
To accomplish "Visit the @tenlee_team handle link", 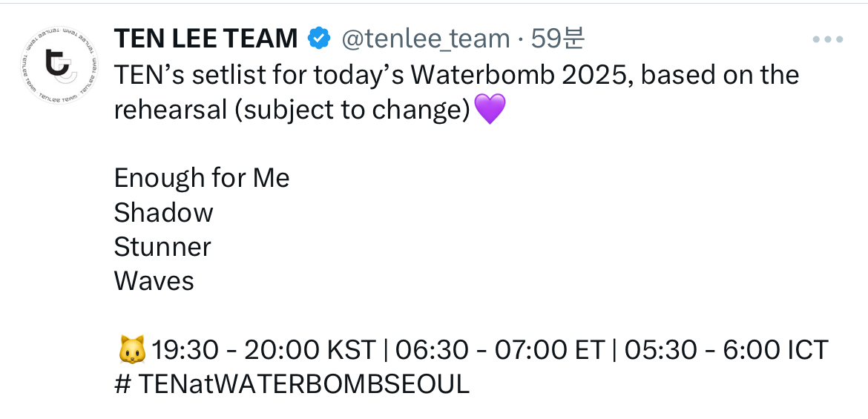I will coord(425,39).
